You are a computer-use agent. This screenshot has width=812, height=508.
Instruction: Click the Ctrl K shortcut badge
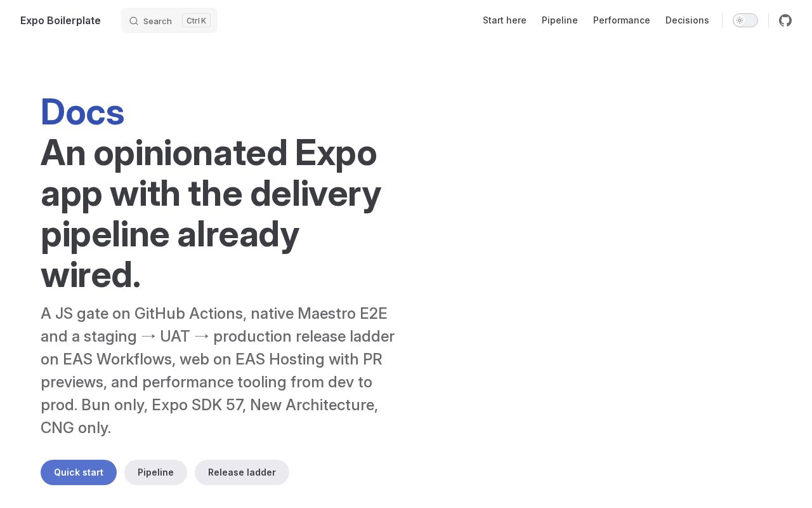click(196, 20)
